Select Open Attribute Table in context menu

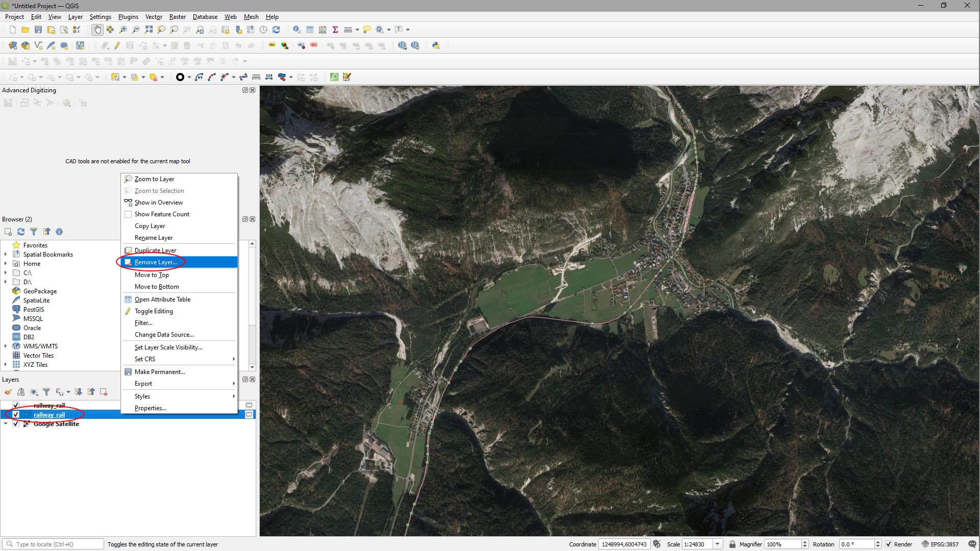(179, 299)
